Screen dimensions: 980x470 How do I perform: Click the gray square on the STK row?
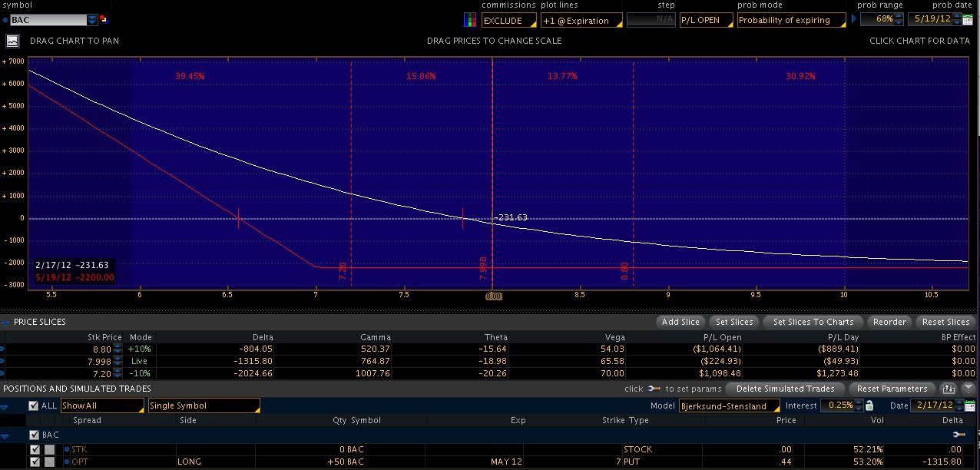click(49, 449)
